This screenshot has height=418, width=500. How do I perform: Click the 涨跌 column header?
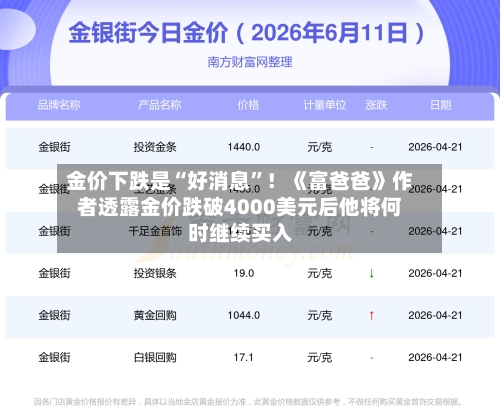point(376,105)
